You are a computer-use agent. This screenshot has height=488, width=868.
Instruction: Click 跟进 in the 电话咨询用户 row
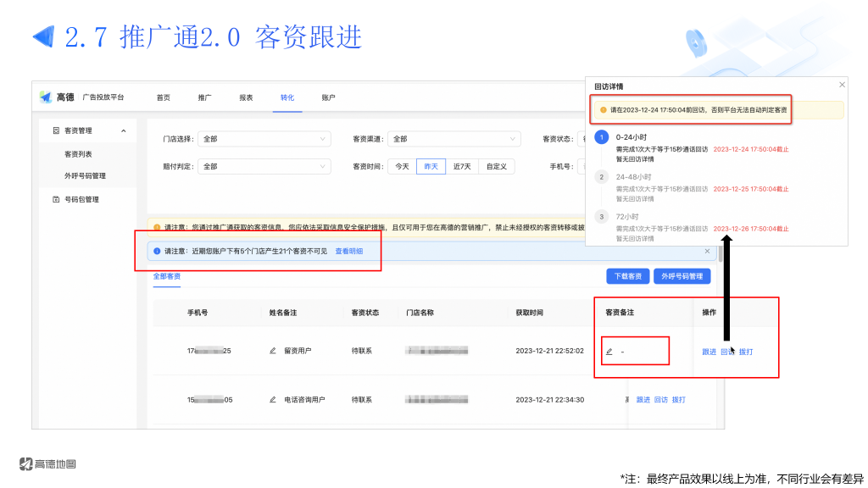(643, 400)
